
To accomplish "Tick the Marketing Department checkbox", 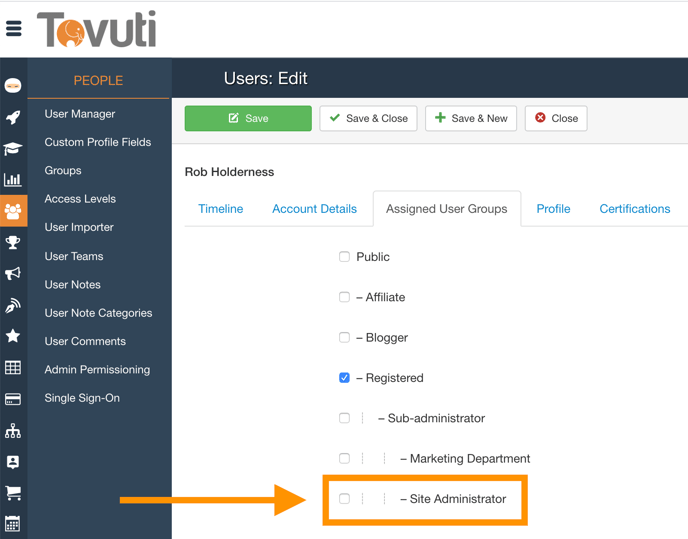I will 344,458.
